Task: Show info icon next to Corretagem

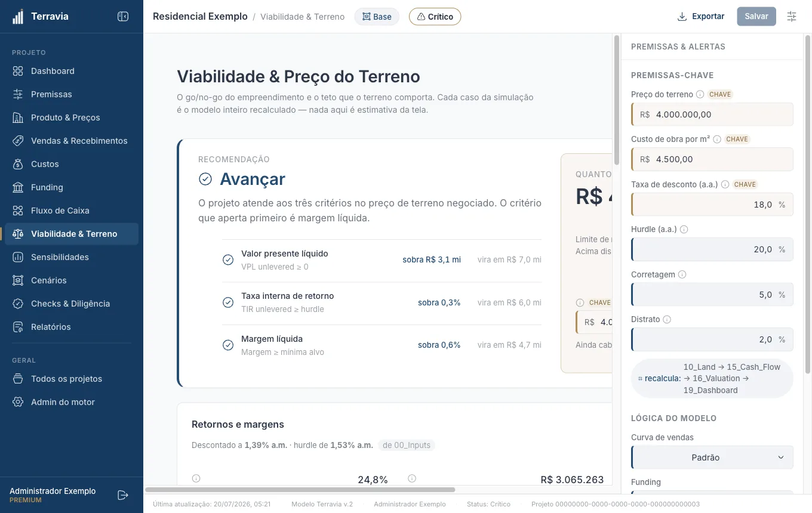Action: point(682,274)
